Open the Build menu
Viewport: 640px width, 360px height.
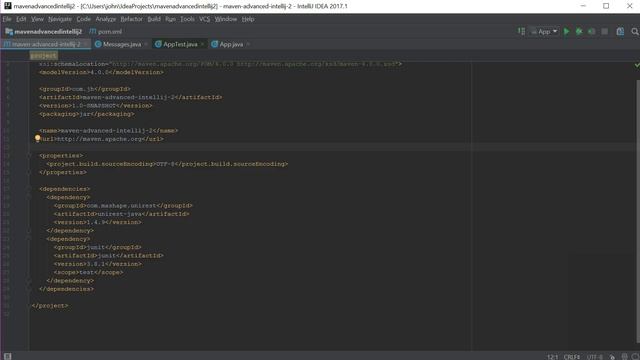[154, 19]
